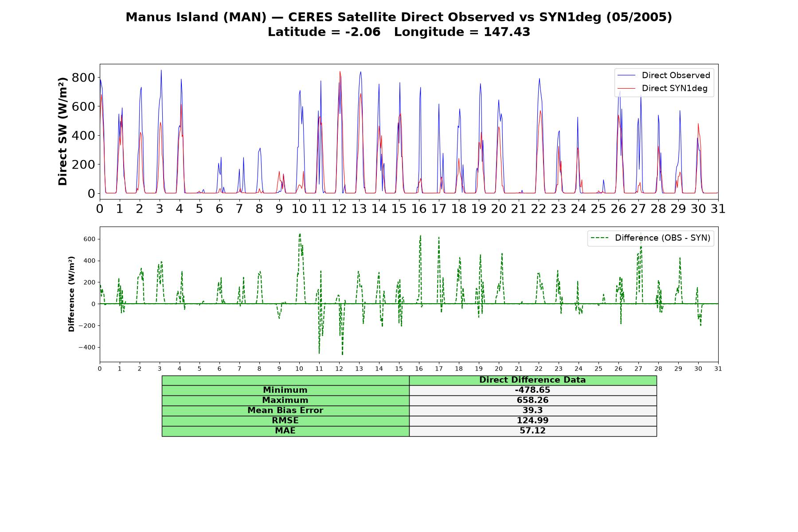Select the Minimum row label in table
This screenshot has width=798, height=532.
[285, 390]
